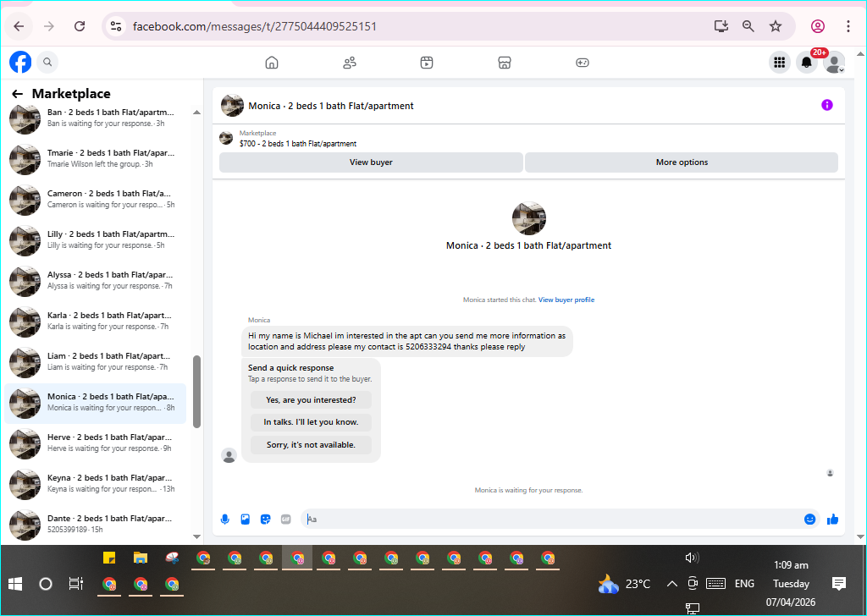
Task: Open Keyna's conversation in the list
Action: click(x=95, y=483)
